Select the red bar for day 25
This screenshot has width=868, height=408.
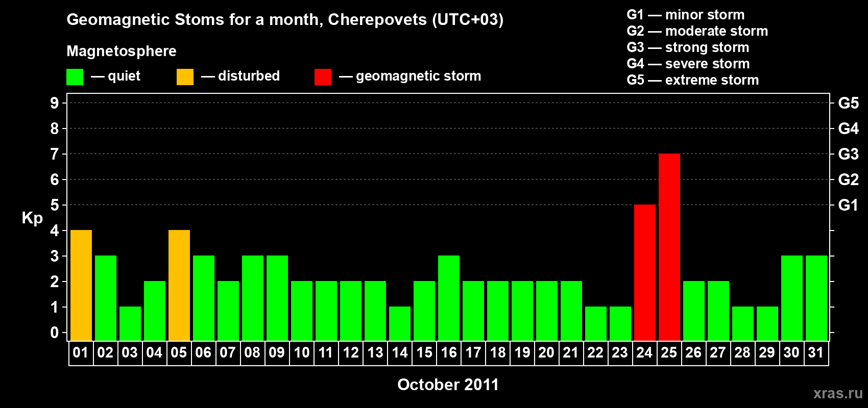(669, 247)
